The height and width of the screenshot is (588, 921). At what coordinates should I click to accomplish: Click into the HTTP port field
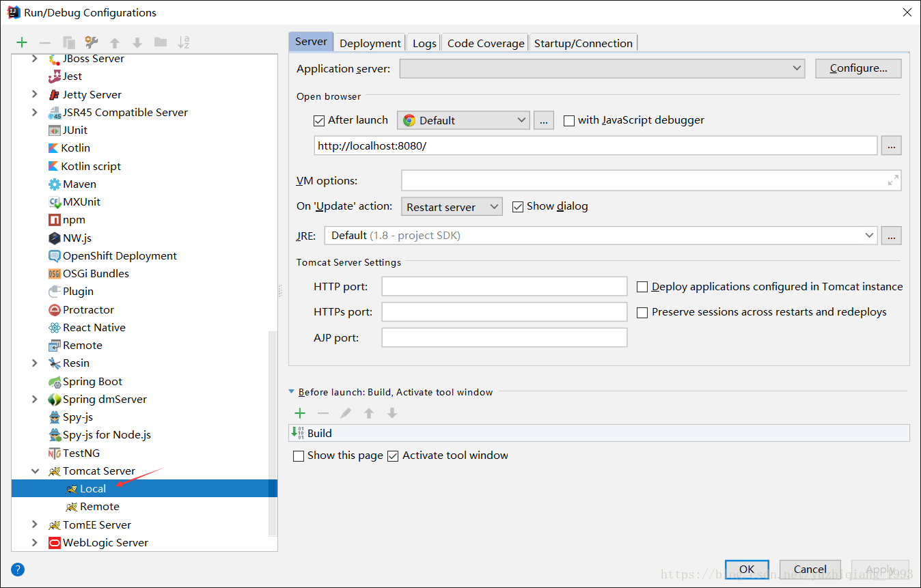tap(504, 287)
